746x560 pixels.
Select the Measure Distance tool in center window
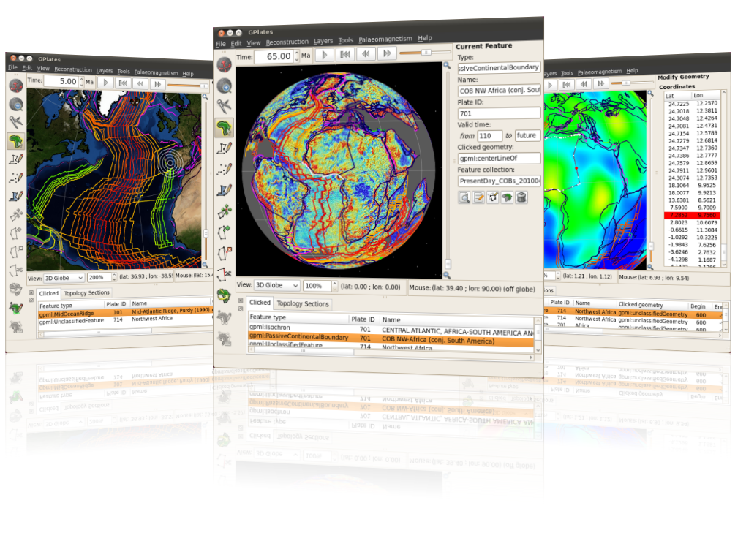224,106
